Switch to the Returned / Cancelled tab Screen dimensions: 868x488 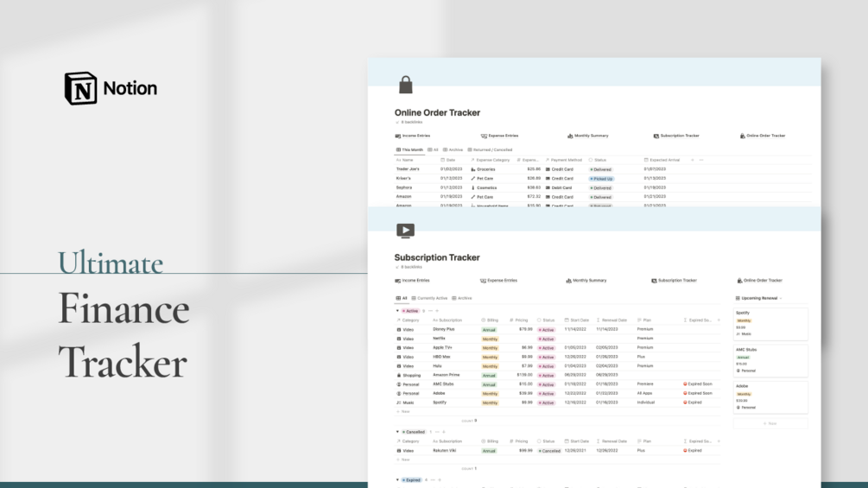tap(490, 150)
